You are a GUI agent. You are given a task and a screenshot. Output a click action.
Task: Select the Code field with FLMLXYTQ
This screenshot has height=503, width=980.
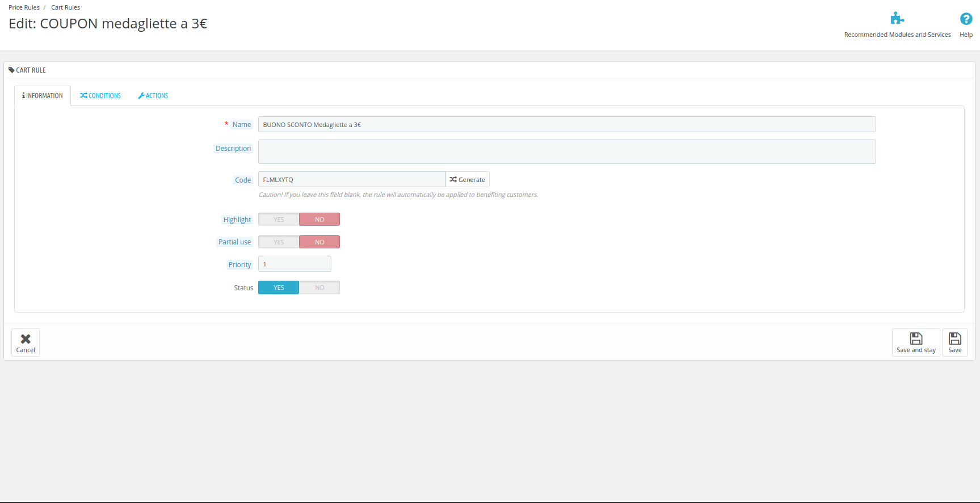click(352, 179)
